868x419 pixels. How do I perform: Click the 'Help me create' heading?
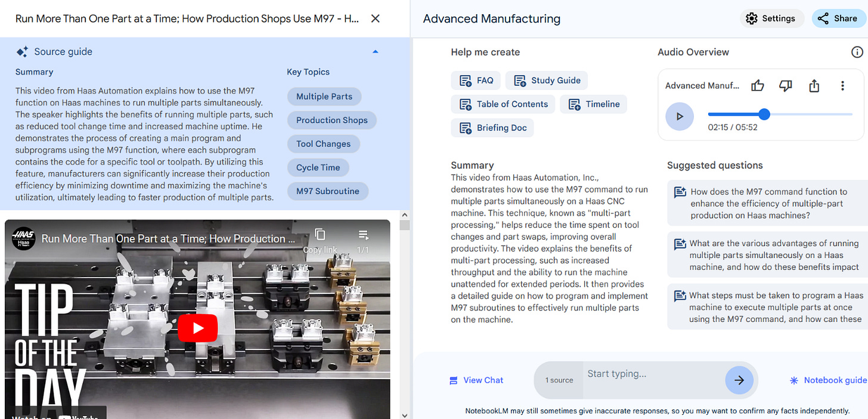click(x=485, y=52)
